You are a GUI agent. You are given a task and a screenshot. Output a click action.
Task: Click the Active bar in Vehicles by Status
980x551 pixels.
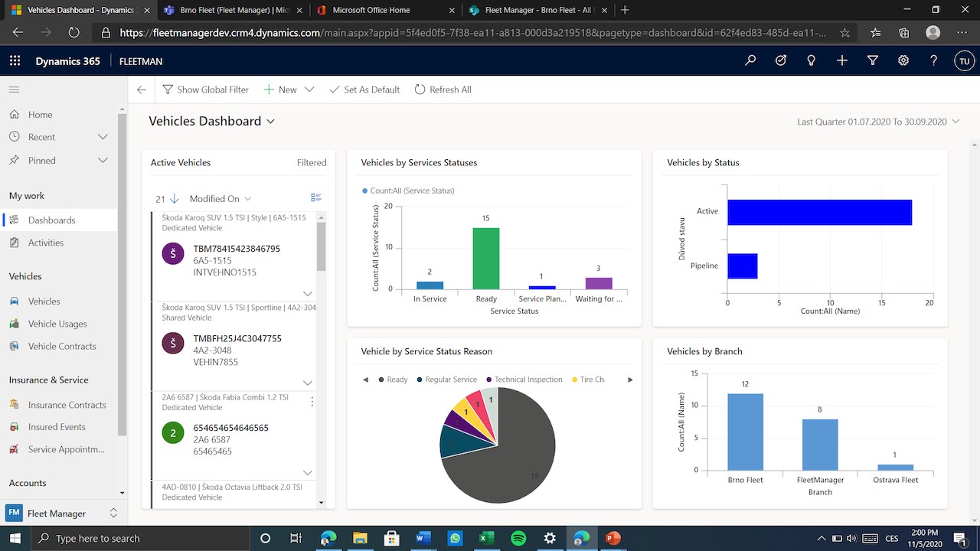[819, 212]
